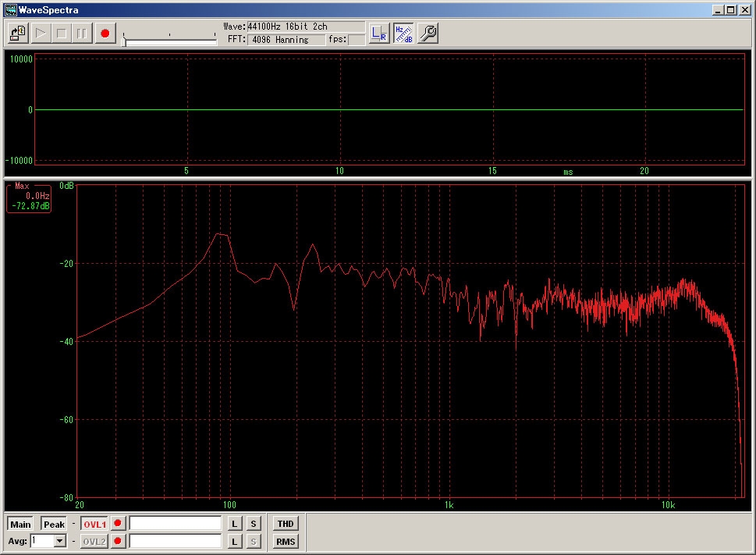The height and width of the screenshot is (555, 756).
Task: Click the pause button in toolbar
Action: tap(82, 34)
